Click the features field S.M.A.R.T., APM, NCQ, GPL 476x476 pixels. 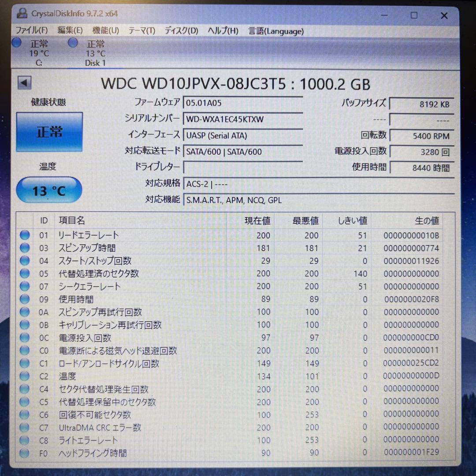319,200
